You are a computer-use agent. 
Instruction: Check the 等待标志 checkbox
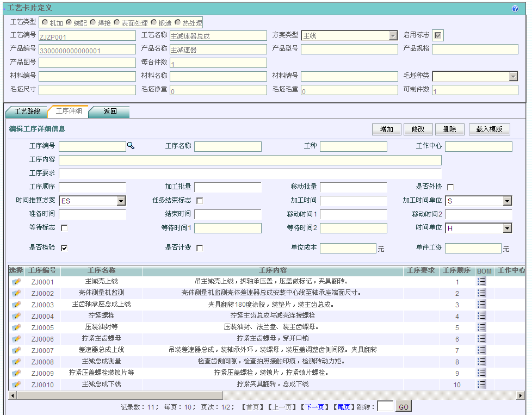click(64, 228)
